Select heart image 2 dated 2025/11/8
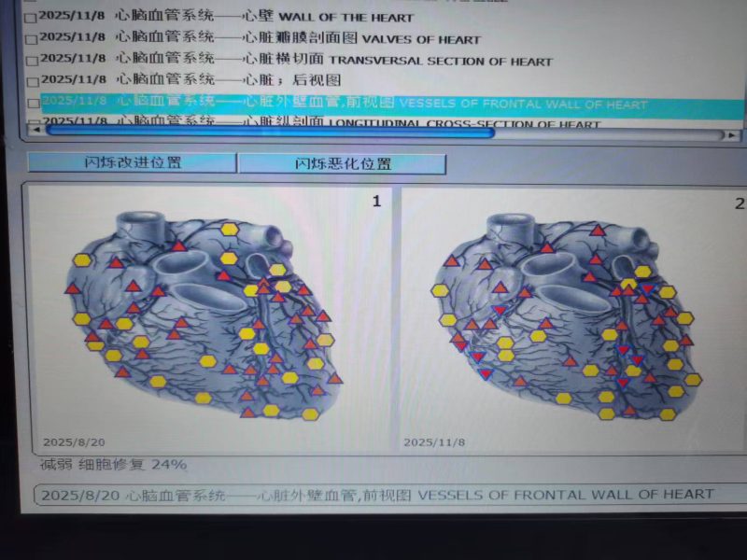The image size is (747, 560). tap(571, 317)
